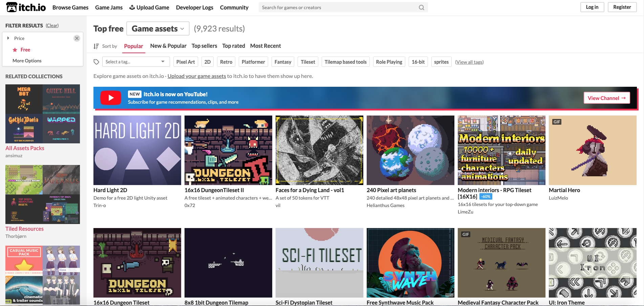Filter by Tilemap based tools tag
Viewport: 644px width, 306px height.
(346, 62)
